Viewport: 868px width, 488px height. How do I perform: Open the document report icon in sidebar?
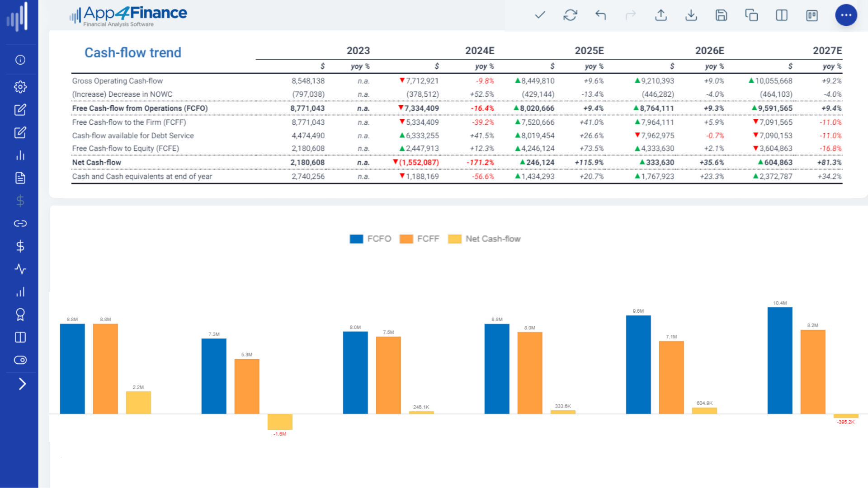coord(20,178)
